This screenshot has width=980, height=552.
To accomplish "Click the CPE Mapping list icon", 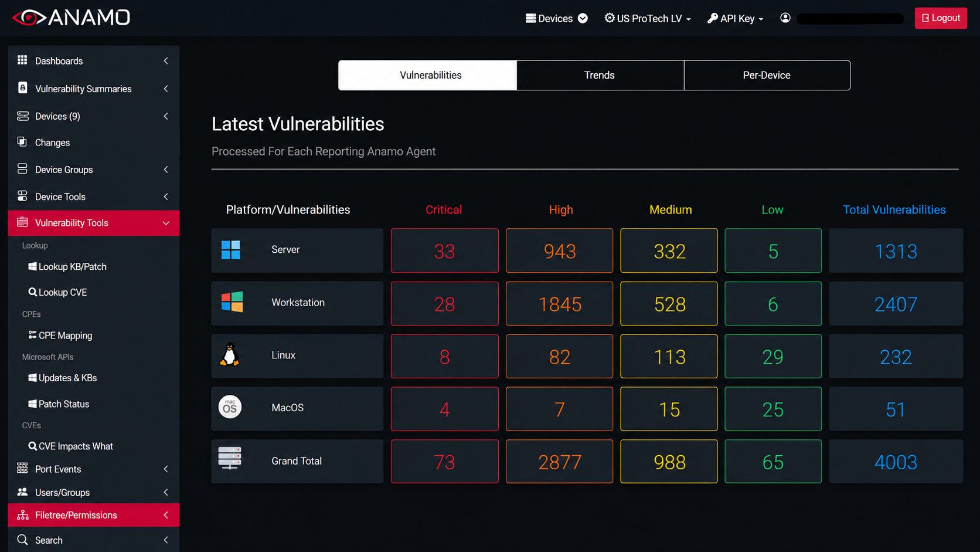I will coord(32,335).
